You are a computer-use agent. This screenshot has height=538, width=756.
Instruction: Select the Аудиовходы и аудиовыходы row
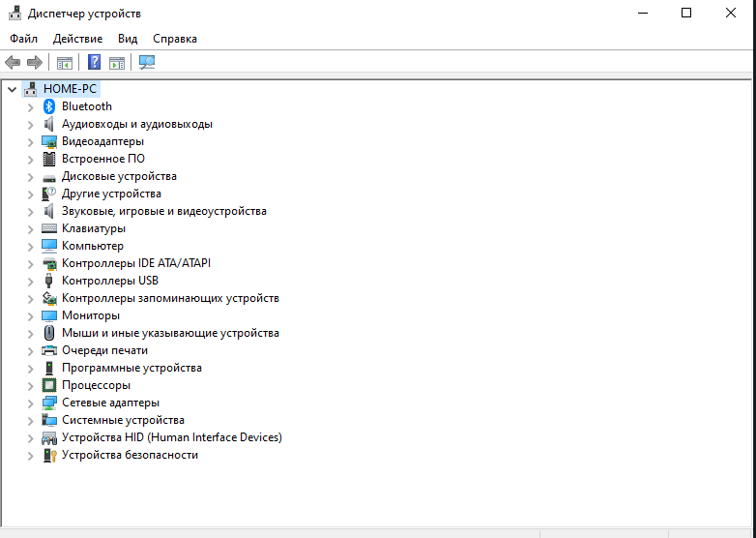(137, 124)
